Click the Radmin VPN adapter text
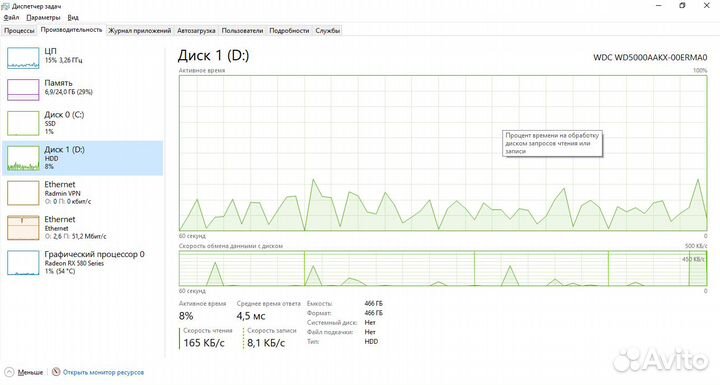The width and height of the screenshot is (720, 385). (x=62, y=193)
